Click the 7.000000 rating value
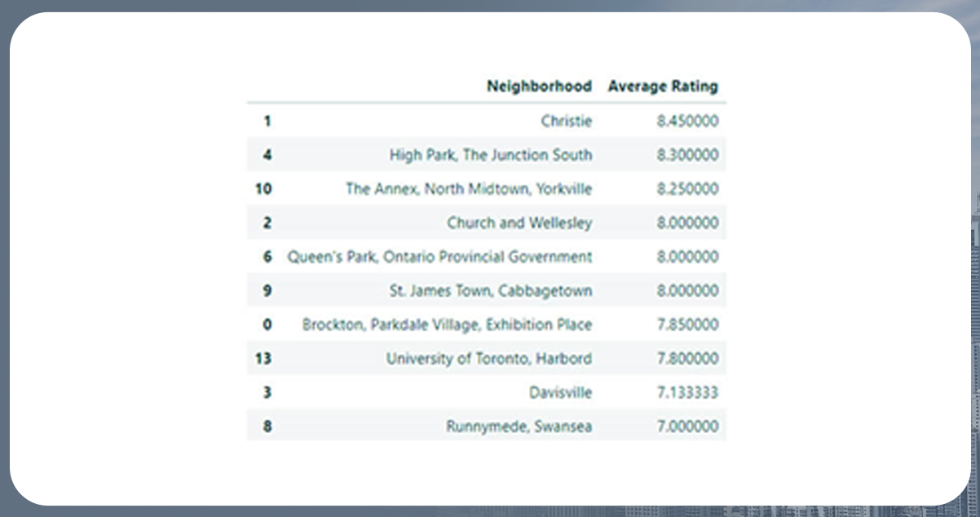Image resolution: width=980 pixels, height=517 pixels. coord(687,426)
